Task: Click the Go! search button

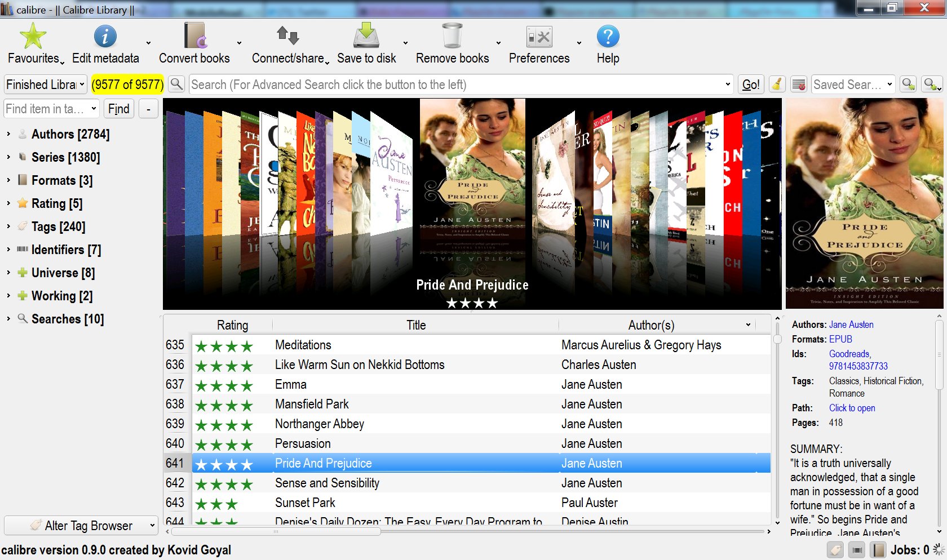Action: click(x=751, y=85)
